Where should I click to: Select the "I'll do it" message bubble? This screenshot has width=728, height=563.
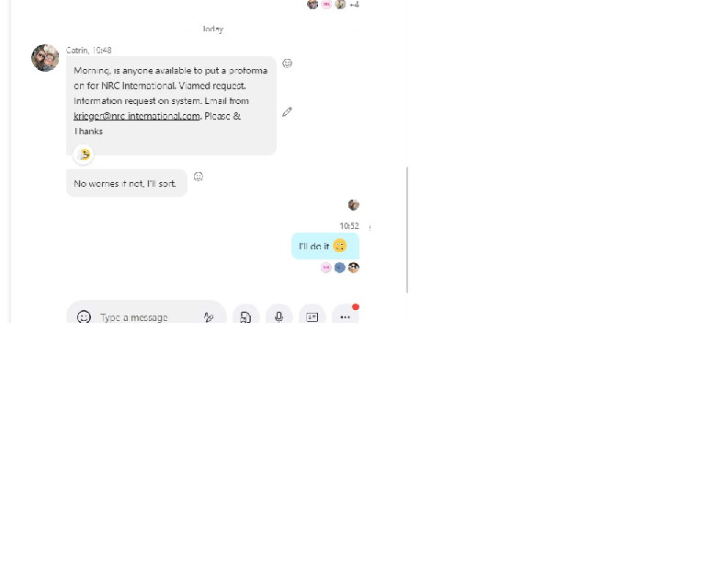325,247
